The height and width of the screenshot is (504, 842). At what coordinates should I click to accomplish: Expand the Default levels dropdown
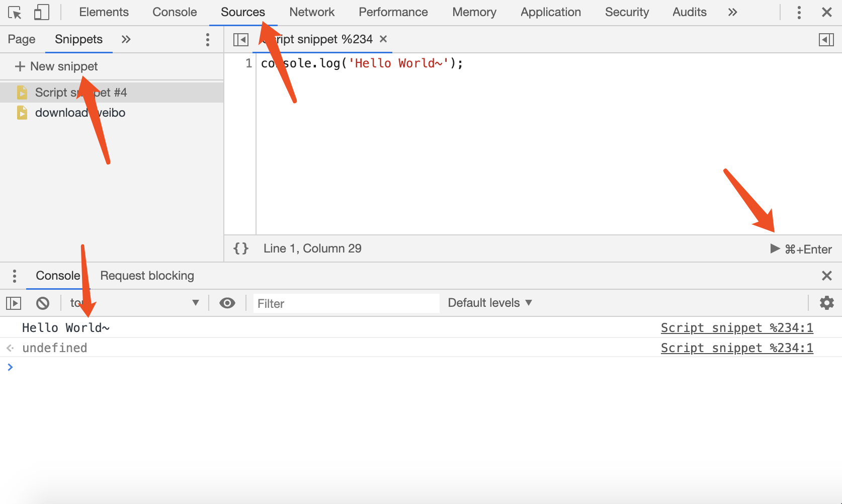click(489, 303)
